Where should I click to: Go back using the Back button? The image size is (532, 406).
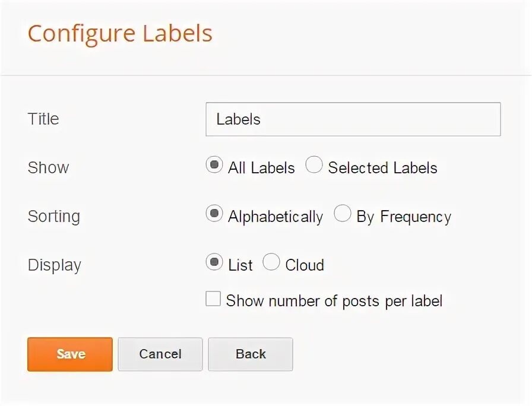pyautogui.click(x=251, y=354)
